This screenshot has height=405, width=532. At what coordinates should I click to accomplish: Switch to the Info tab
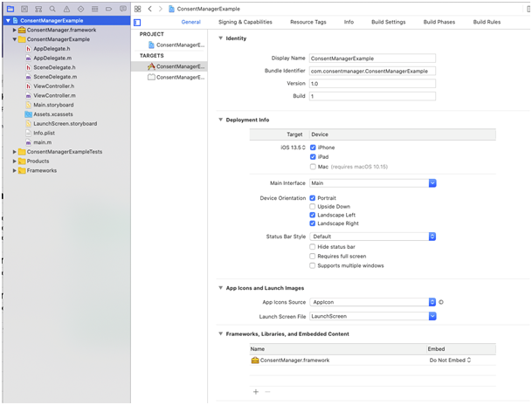349,22
